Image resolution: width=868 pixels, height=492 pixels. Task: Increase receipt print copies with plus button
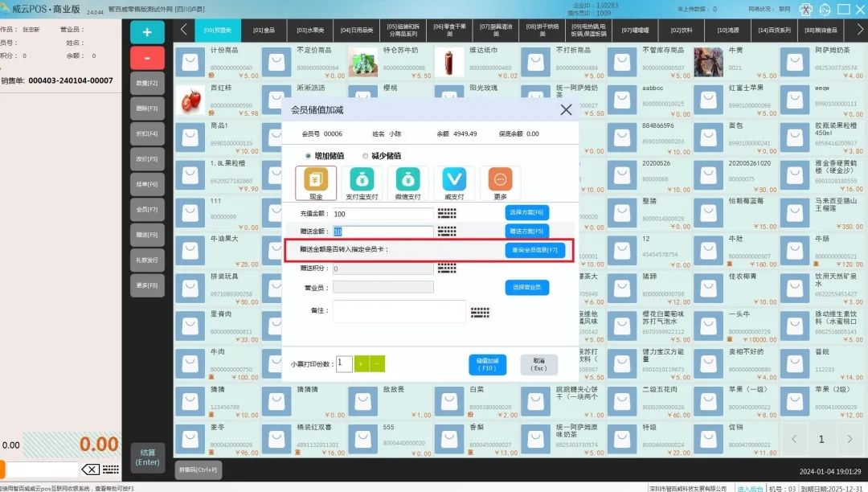click(361, 364)
